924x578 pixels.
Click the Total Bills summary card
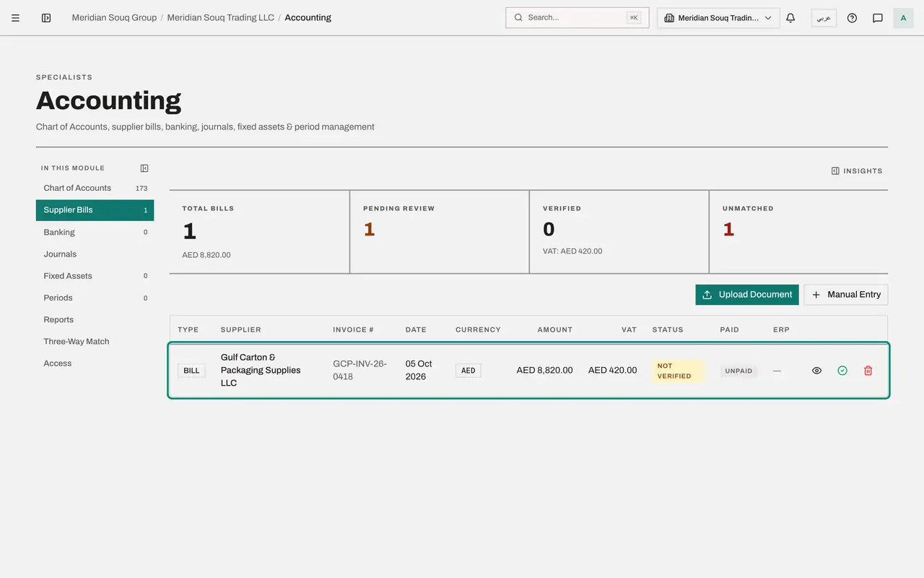259,232
